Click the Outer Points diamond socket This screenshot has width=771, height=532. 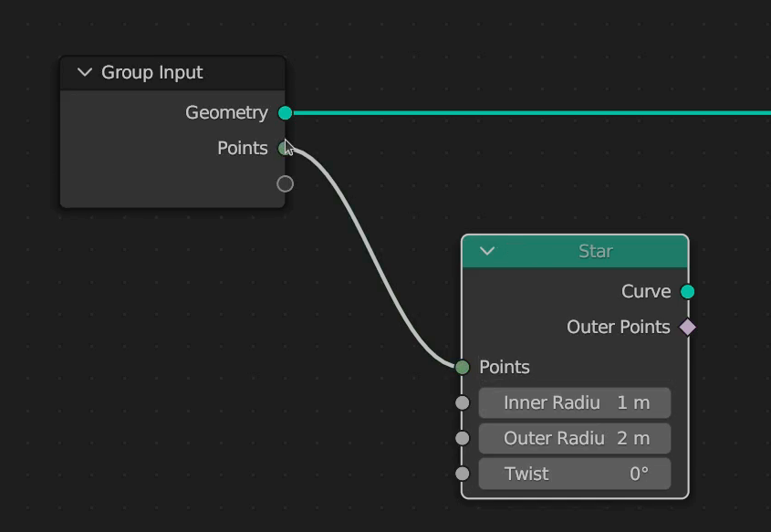point(687,327)
